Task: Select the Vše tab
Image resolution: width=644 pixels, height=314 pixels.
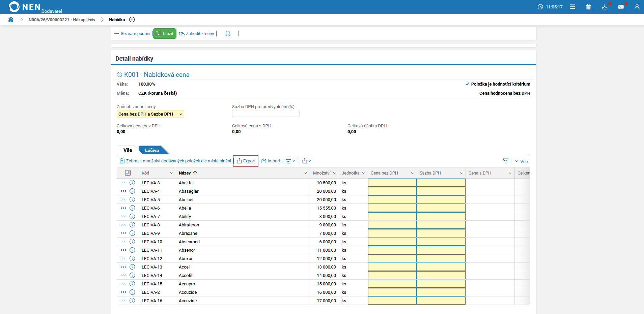Action: tap(128, 150)
